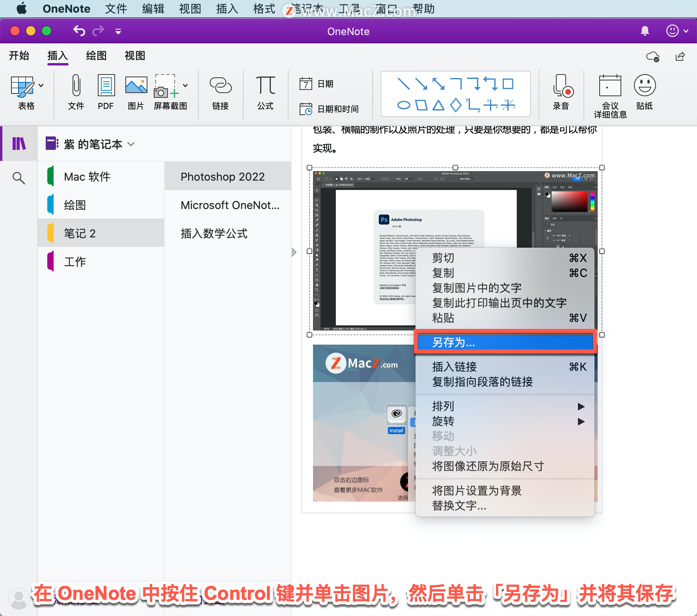The width and height of the screenshot is (697, 616).
Task: Choose 将图片设置为背景
Action: pos(505,491)
